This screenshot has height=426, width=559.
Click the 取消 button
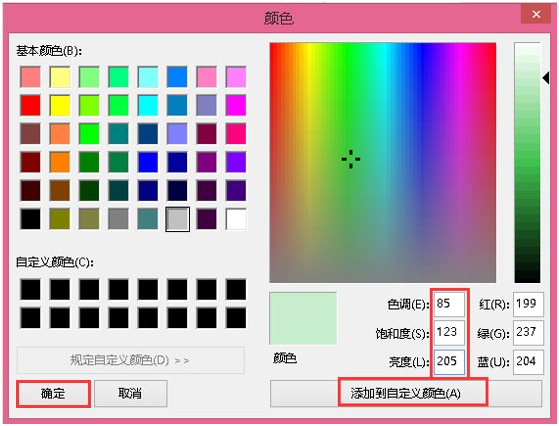click(130, 394)
